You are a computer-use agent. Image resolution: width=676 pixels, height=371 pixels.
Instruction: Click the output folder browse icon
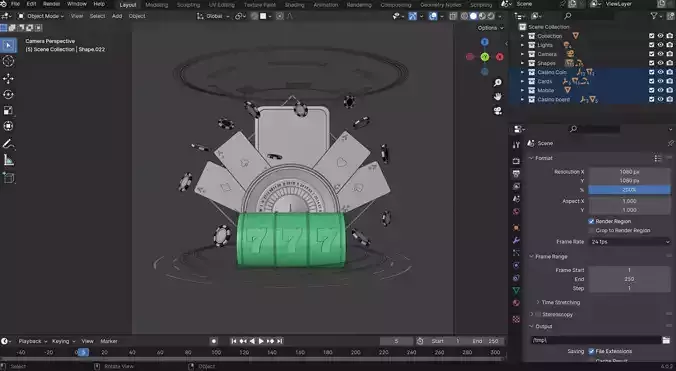pyautogui.click(x=666, y=340)
